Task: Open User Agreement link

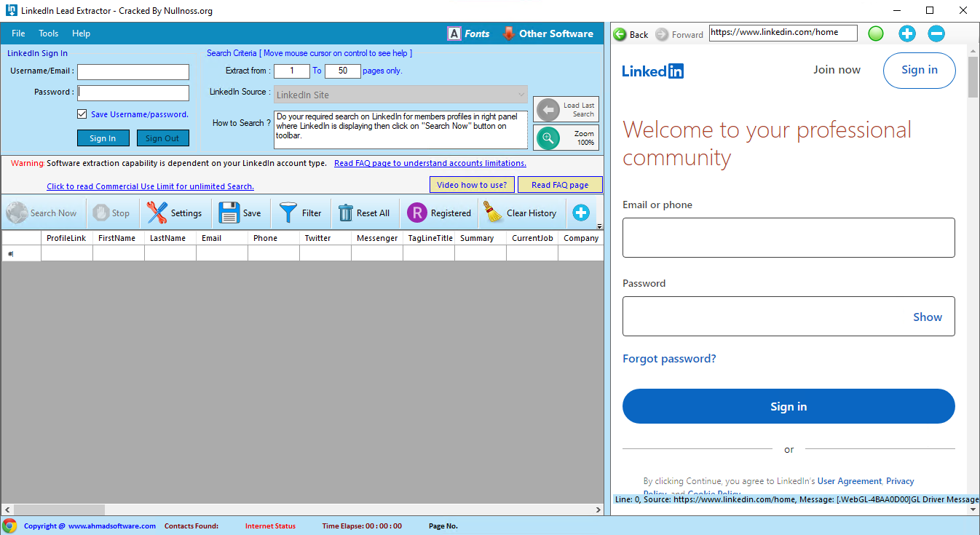Action: pyautogui.click(x=850, y=481)
